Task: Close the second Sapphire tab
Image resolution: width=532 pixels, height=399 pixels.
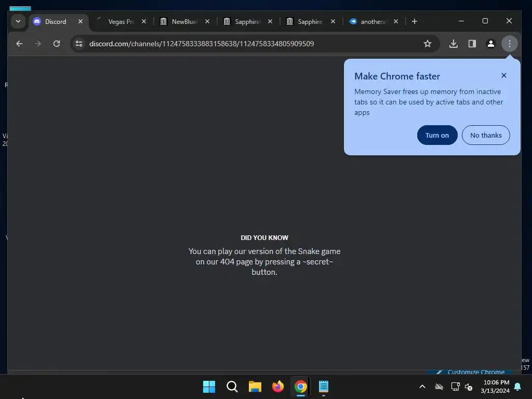Action: [x=333, y=21]
